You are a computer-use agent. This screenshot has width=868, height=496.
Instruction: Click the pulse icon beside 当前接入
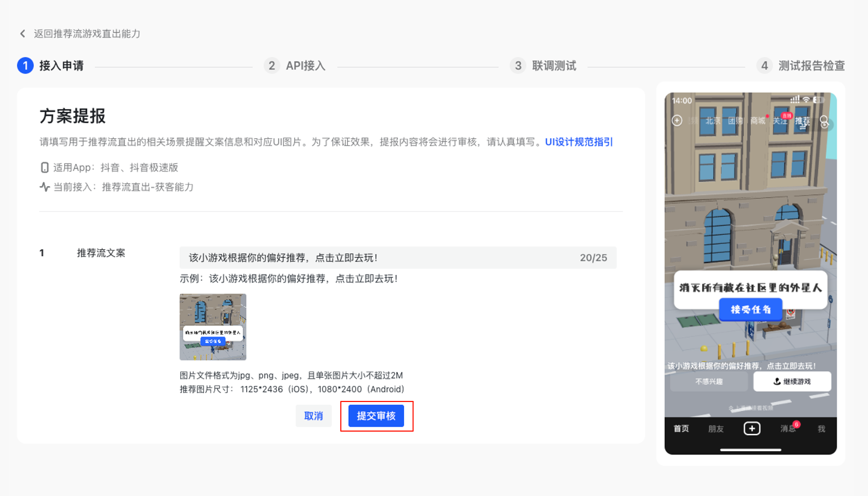[x=44, y=187]
